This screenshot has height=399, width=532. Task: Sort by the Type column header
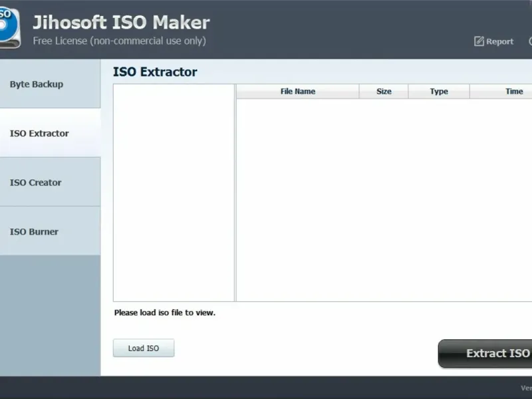(439, 91)
